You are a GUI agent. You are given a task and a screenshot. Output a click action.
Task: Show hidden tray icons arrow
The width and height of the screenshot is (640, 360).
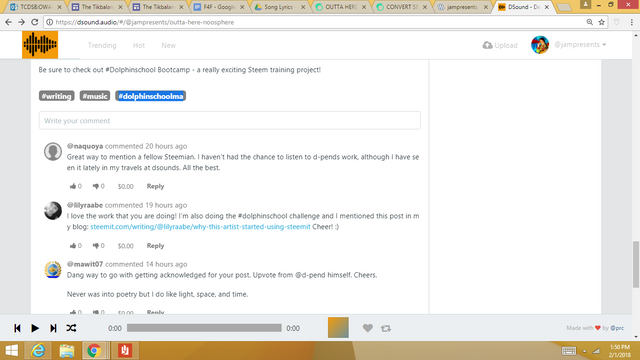(584, 351)
